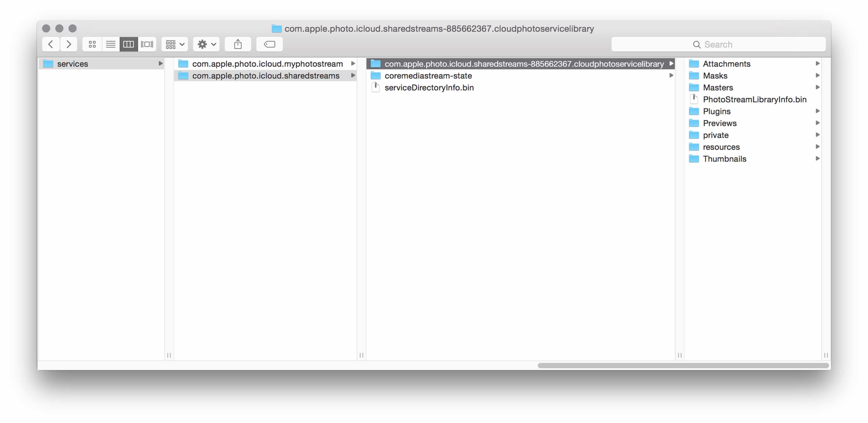Switch to Cover Flow view
The height and width of the screenshot is (423, 868).
click(147, 44)
